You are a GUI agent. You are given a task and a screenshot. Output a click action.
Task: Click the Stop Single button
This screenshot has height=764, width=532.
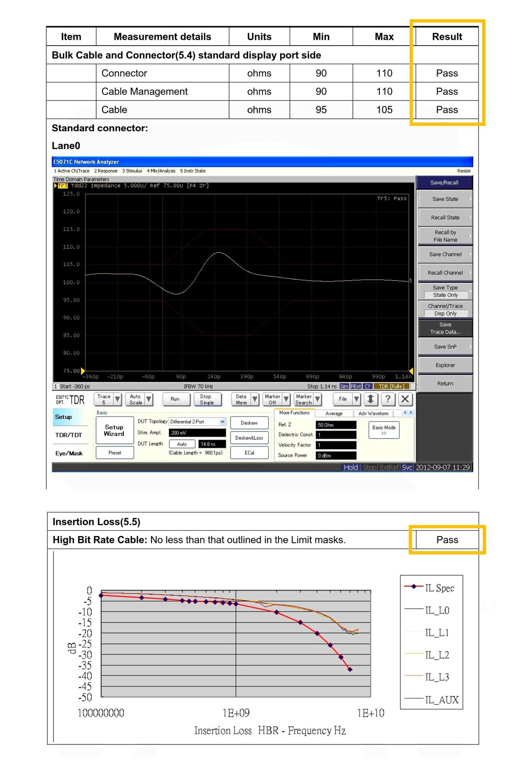(208, 399)
